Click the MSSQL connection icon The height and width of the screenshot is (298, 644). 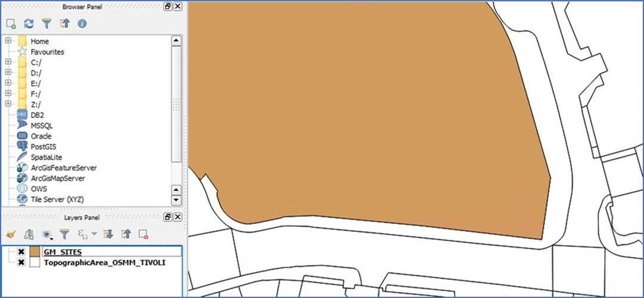(22, 125)
